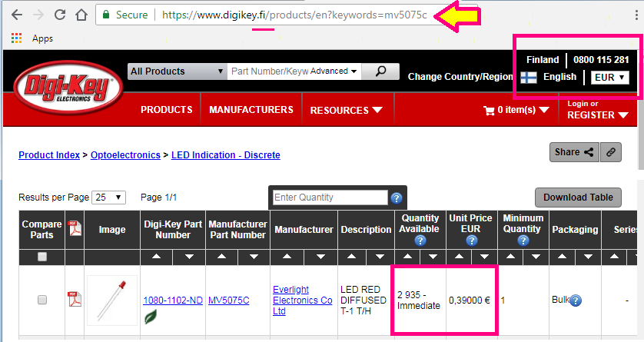644x342 pixels.
Task: Click Unit Price EUR help icon
Action: (472, 241)
